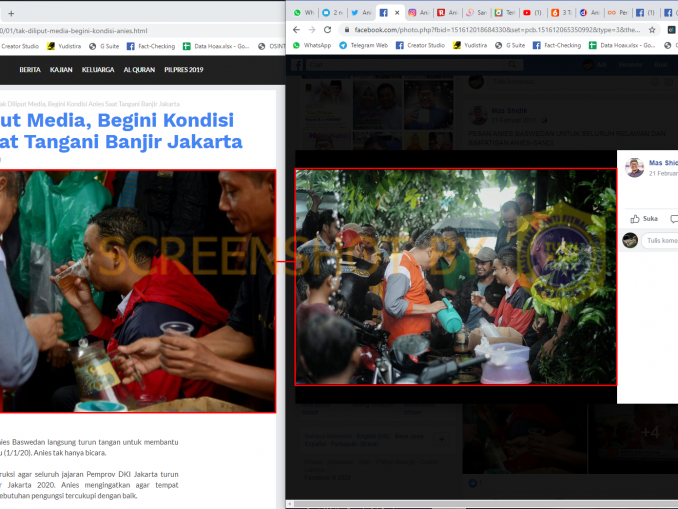Screen dimensions: 678x509
Task: Open Fact-Checking bookmark in the right window
Action: coord(557,45)
